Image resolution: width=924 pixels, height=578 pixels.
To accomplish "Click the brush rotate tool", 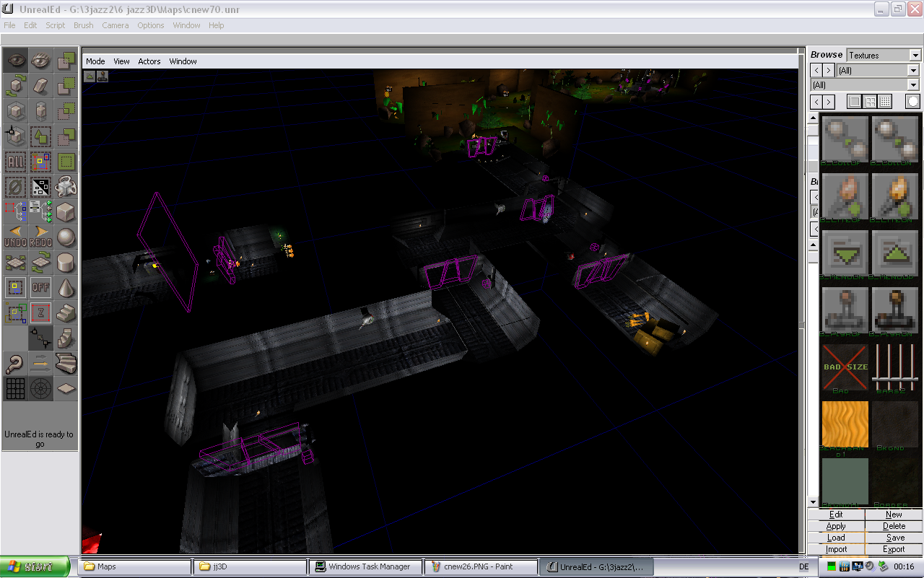I will (x=15, y=86).
